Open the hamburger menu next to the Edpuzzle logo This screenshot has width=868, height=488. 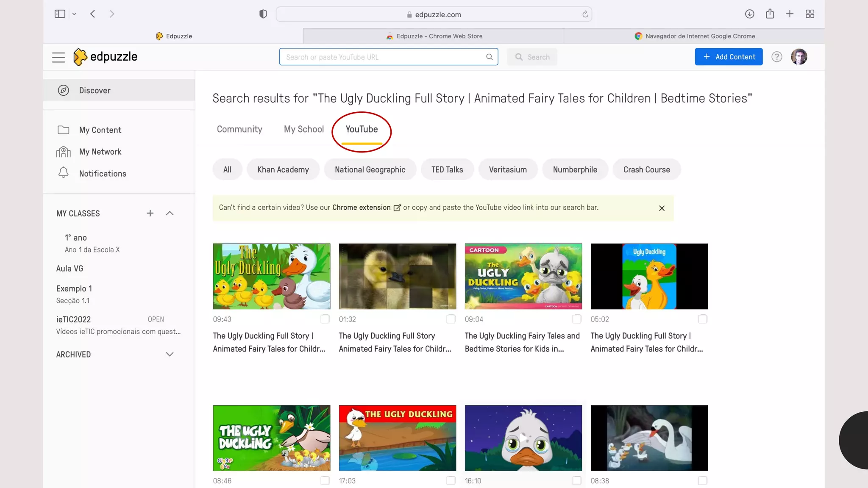click(x=58, y=57)
